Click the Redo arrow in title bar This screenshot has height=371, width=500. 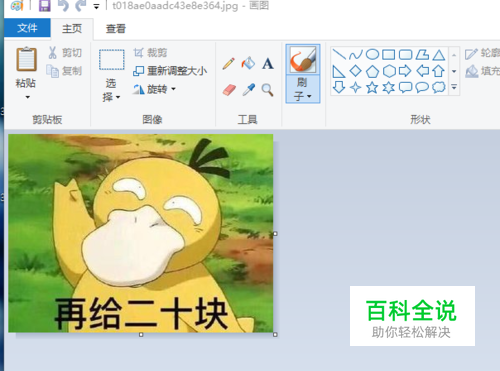(80, 5)
